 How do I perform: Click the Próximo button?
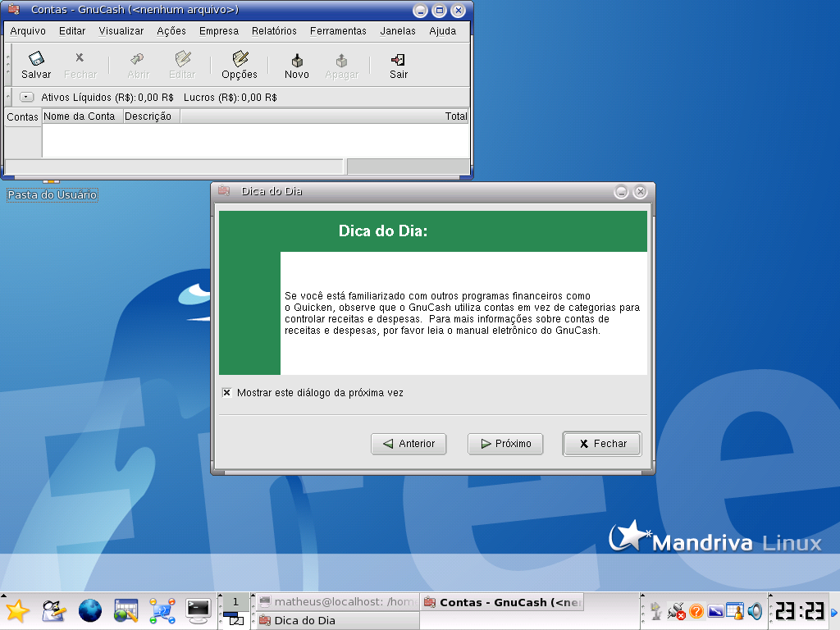pos(505,444)
